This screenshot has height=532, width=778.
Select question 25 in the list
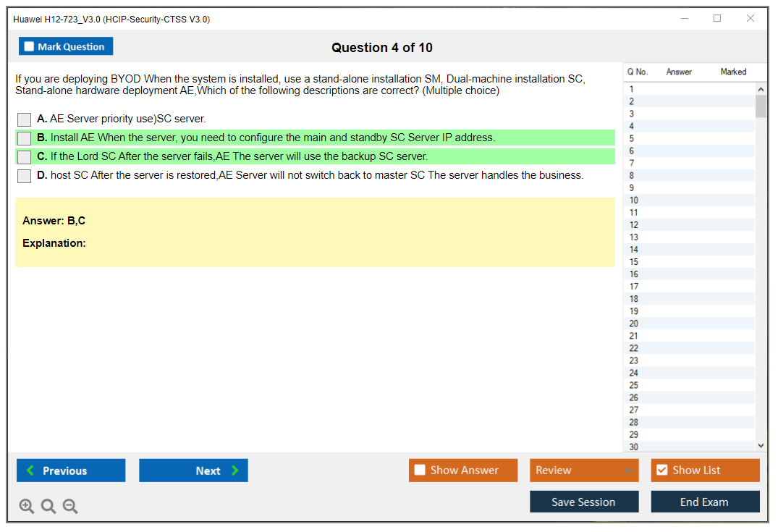click(x=634, y=385)
